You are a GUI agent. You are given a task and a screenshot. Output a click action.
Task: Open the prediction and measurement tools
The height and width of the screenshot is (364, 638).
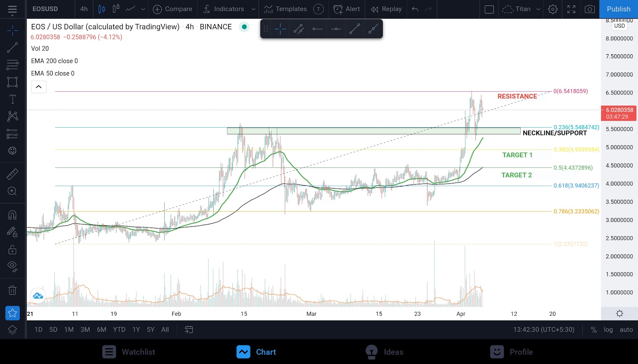(12, 134)
